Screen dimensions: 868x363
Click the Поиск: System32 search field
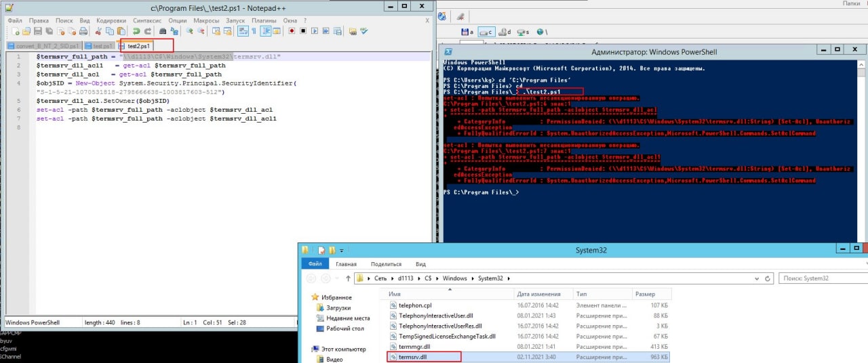tap(823, 278)
